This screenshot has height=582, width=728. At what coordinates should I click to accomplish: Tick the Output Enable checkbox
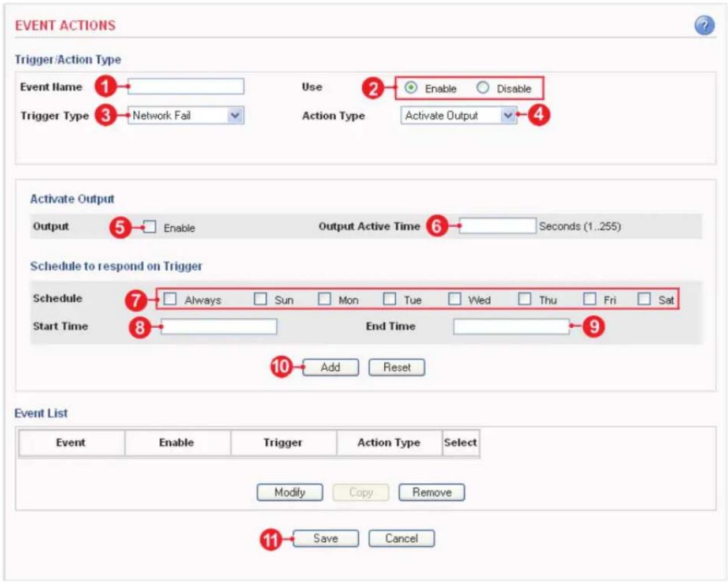149,227
